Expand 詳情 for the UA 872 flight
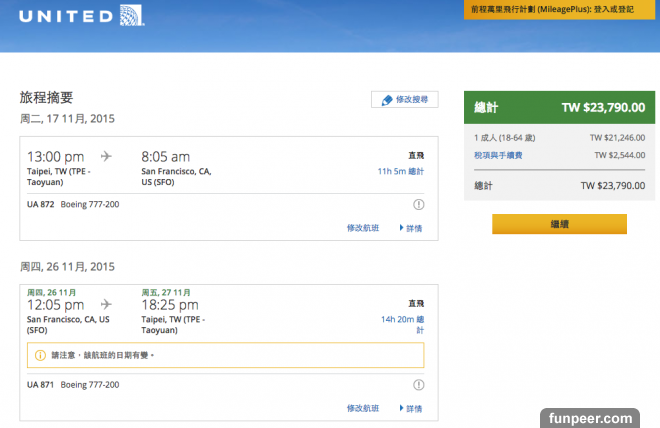 (x=411, y=228)
